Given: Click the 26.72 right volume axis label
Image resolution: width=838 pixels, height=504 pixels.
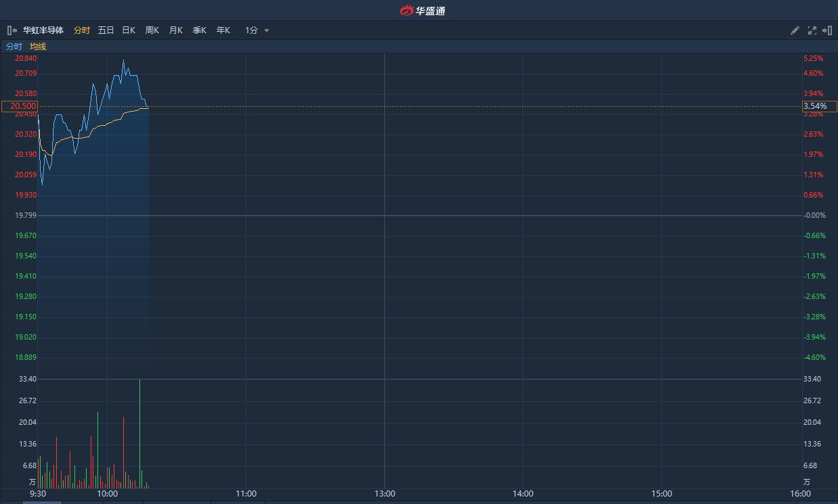Looking at the screenshot, I should [812, 400].
